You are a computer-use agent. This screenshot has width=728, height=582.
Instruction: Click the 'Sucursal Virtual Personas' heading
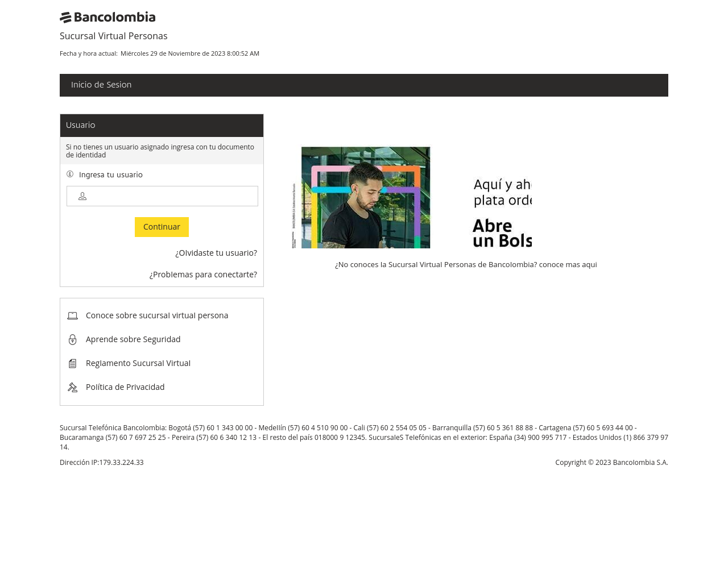114,36
